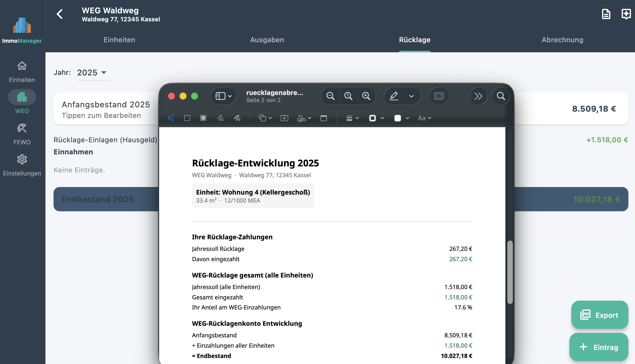The height and width of the screenshot is (364, 635).
Task: Open the line style menu
Action: tap(352, 118)
